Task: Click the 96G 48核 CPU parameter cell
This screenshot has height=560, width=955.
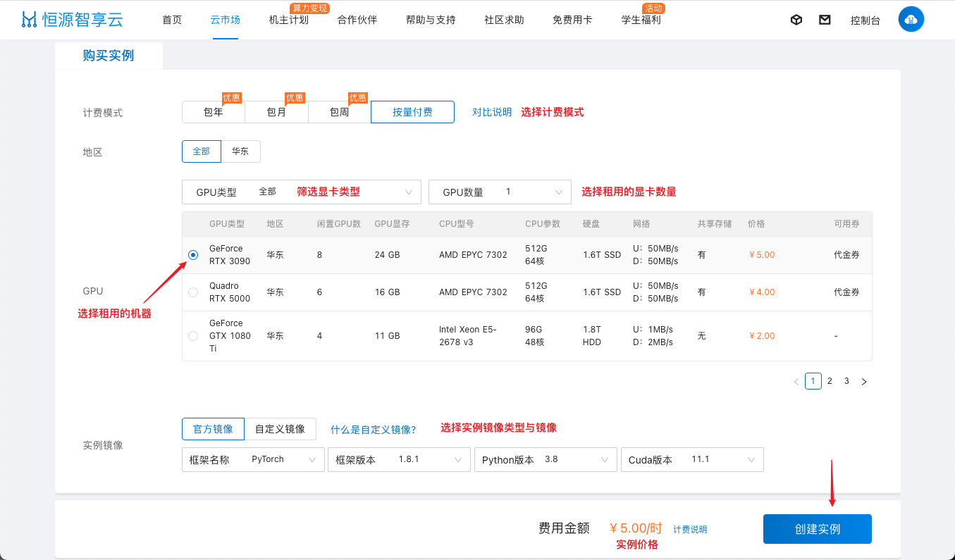Action: click(x=535, y=336)
